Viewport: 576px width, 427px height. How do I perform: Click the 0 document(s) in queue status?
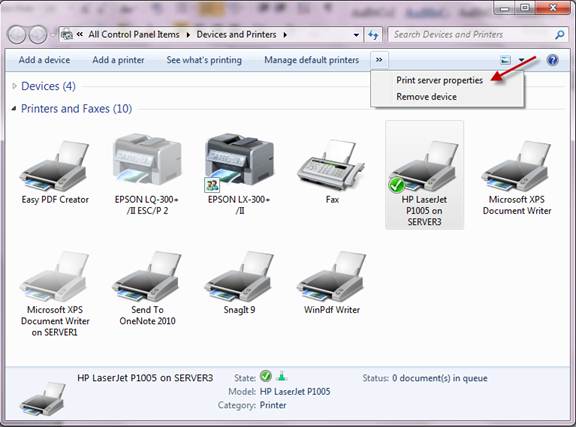pos(440,378)
